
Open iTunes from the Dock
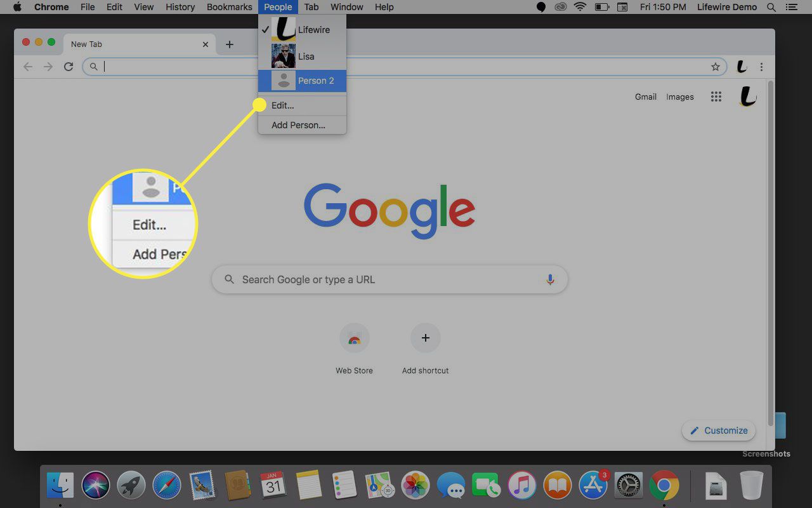click(x=522, y=486)
